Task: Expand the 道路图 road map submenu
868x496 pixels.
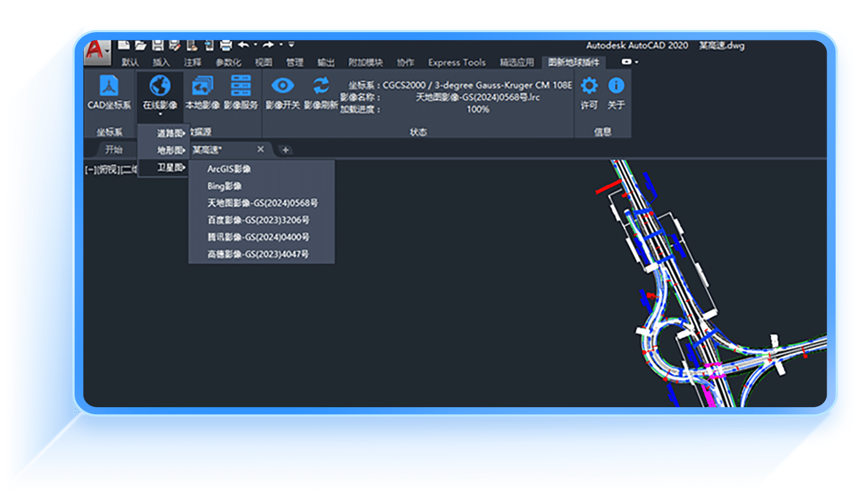Action: (x=170, y=133)
